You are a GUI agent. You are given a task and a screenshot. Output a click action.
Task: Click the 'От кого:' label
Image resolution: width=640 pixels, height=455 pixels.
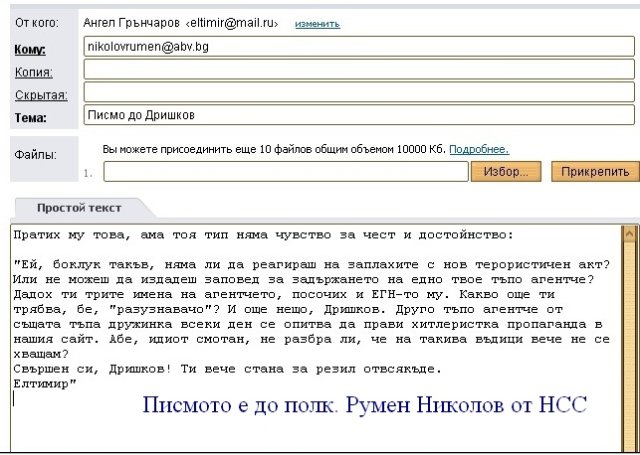point(37,23)
